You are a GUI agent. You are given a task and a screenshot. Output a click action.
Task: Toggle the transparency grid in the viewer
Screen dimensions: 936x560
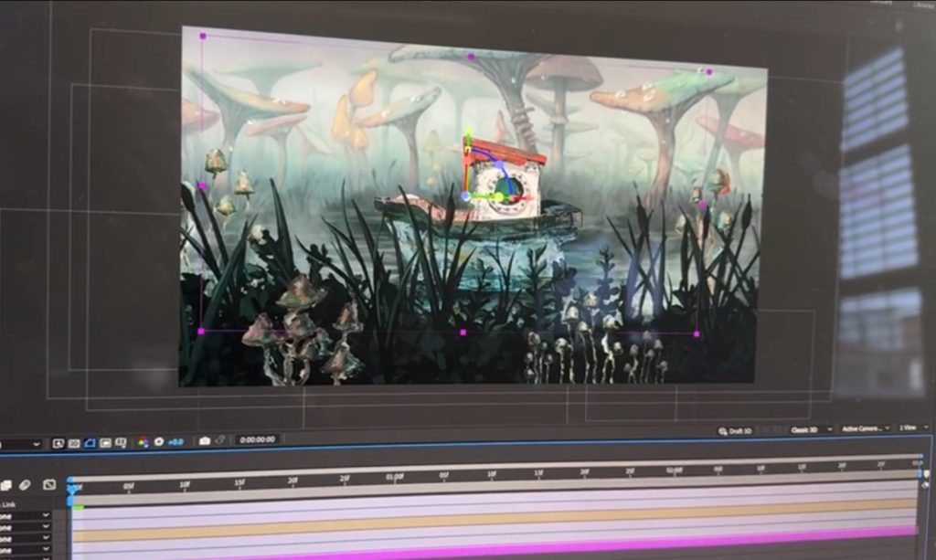(74, 443)
